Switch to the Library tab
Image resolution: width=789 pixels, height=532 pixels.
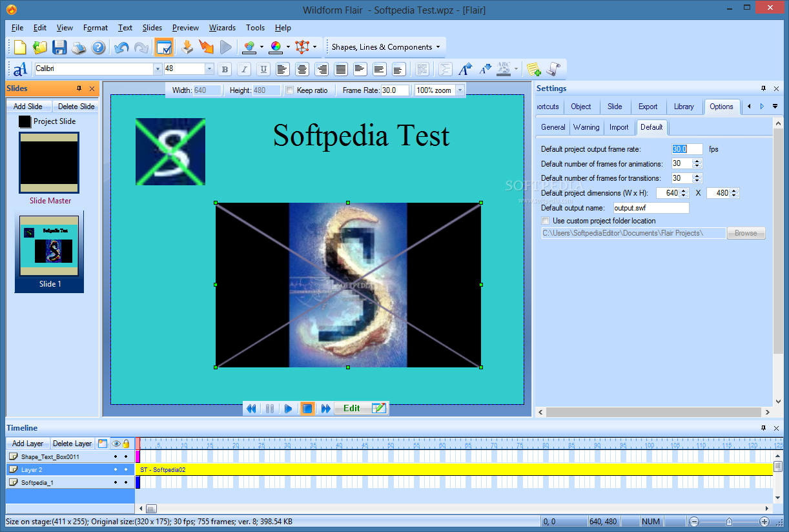coord(684,107)
